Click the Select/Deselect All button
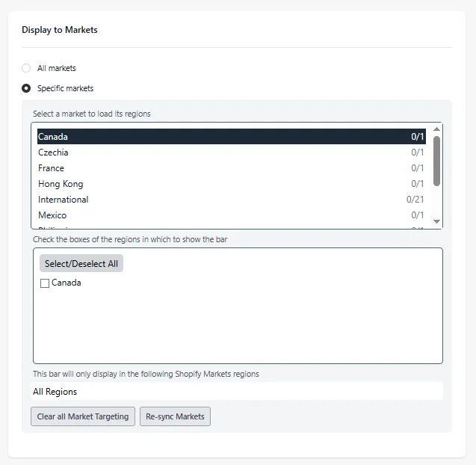 [81, 263]
